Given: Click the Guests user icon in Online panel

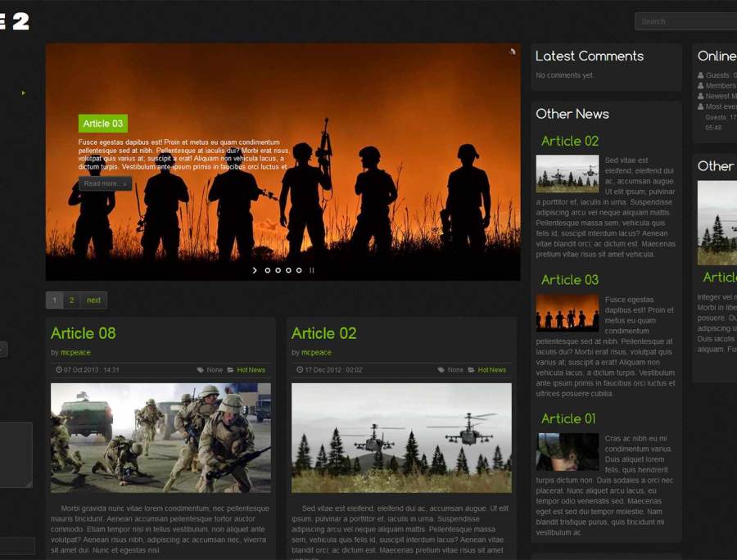Looking at the screenshot, I should [x=701, y=75].
